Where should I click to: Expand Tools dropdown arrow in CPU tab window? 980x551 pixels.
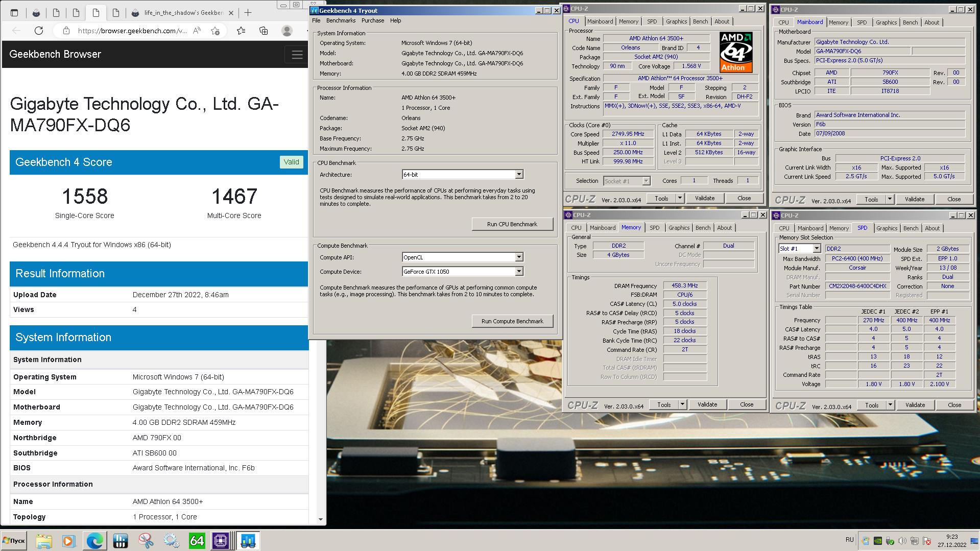tap(680, 198)
